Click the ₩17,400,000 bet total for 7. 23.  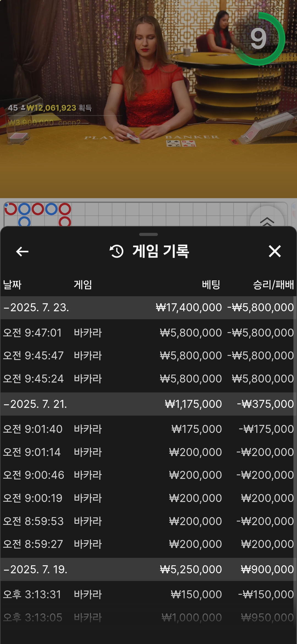pos(189,307)
